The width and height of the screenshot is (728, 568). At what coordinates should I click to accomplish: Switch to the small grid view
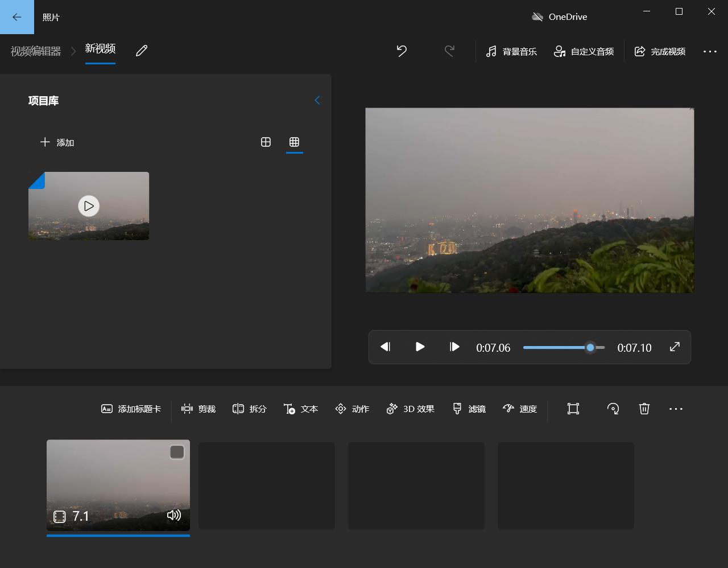point(294,142)
